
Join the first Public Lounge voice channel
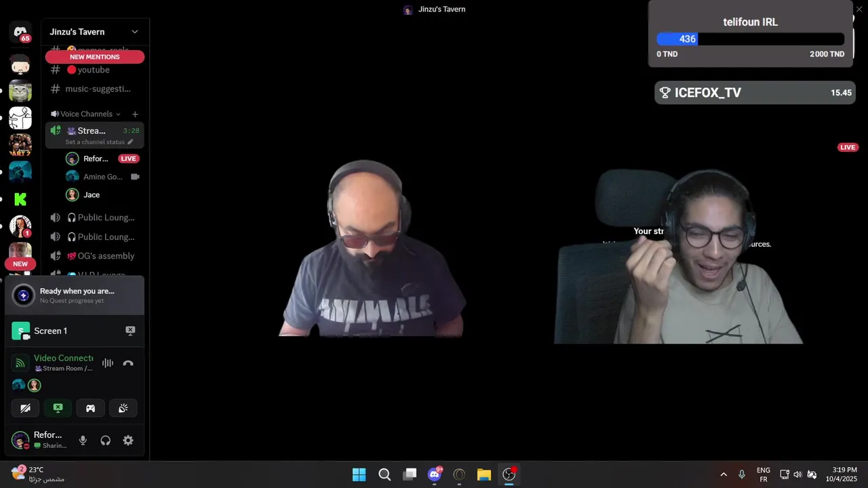tap(95, 218)
